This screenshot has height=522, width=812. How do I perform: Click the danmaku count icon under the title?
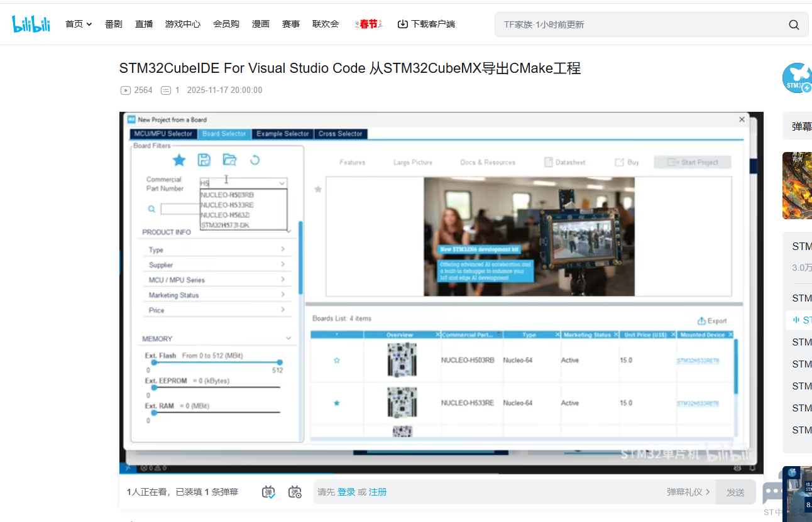[166, 90]
